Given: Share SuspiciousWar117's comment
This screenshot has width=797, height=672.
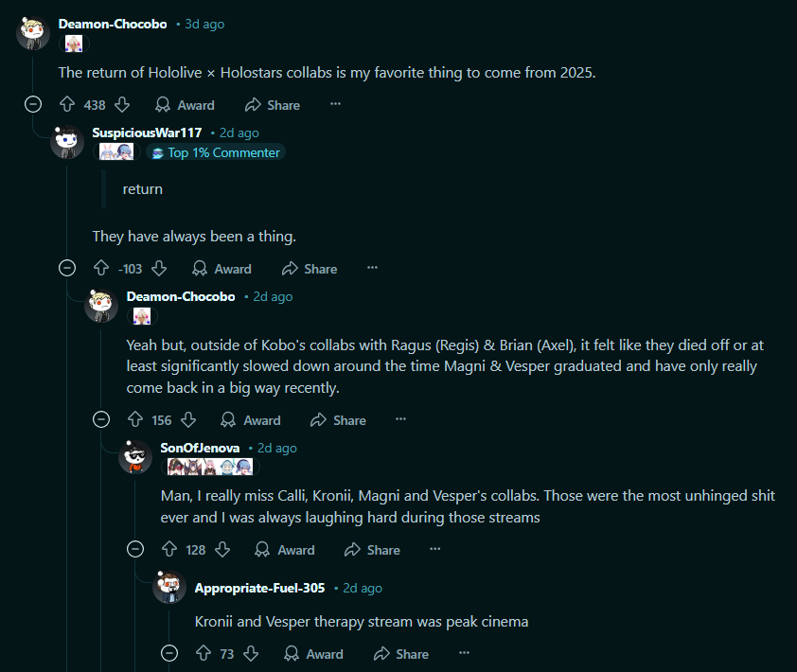Looking at the screenshot, I should 310,269.
